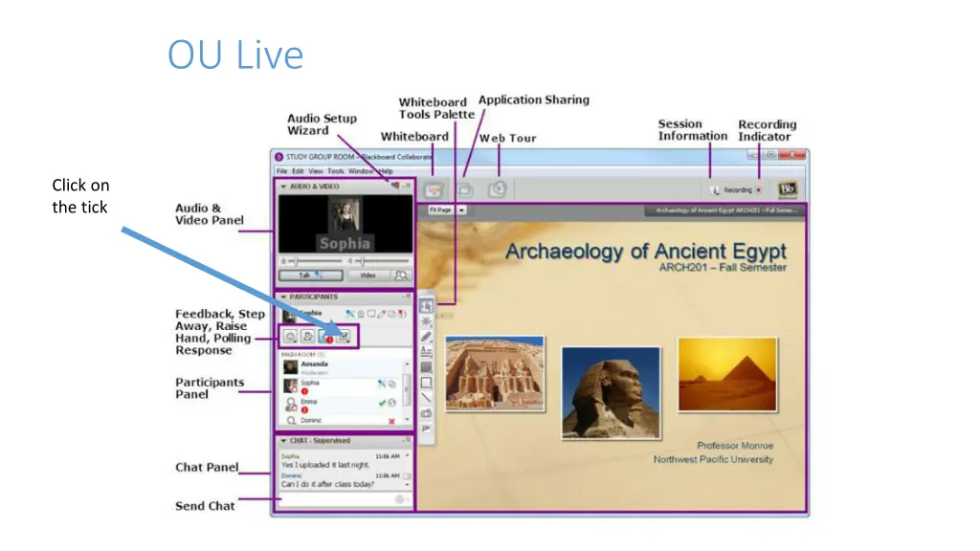The width and height of the screenshot is (980, 551).
Task: Toggle Sophia's video permission icon in header
Action: click(361, 314)
